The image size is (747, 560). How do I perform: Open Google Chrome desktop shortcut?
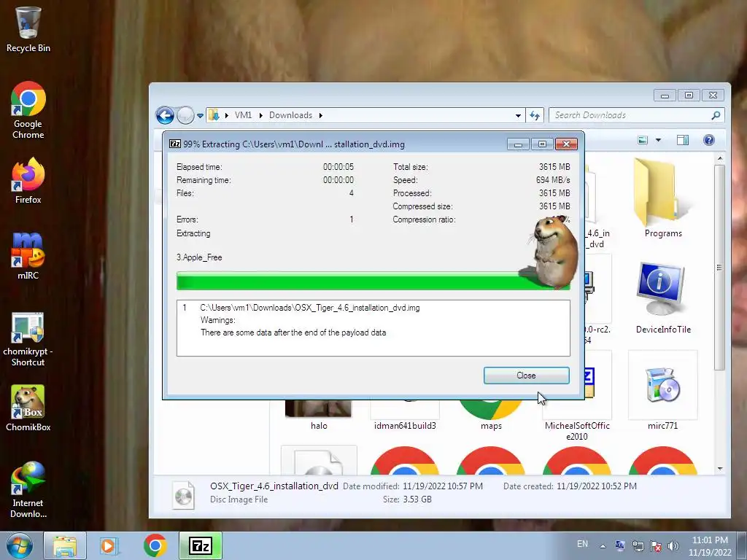click(x=28, y=111)
